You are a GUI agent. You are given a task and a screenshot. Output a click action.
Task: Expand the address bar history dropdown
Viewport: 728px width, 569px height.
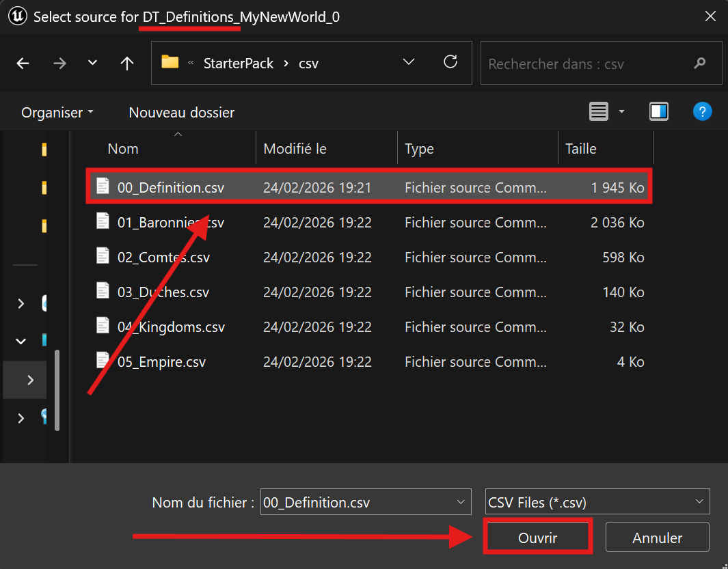409,61
